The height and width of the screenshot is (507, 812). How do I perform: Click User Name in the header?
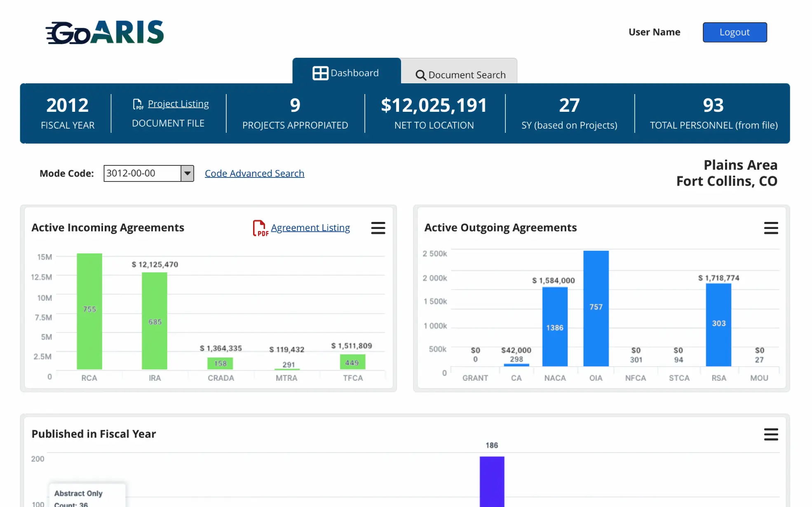pos(654,32)
